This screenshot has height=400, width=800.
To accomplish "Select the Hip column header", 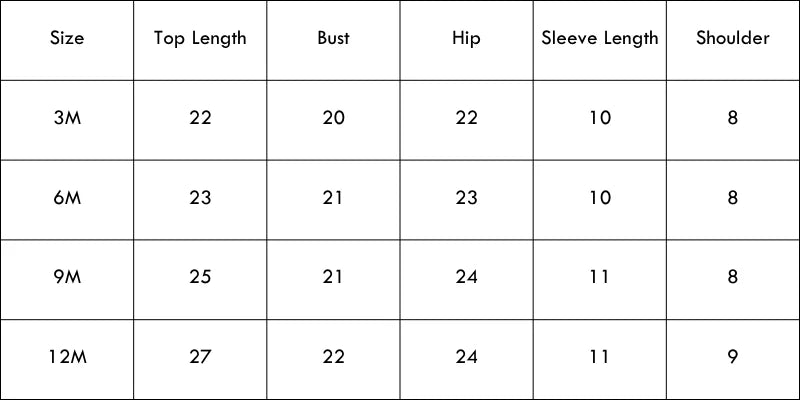I will 466,39.
